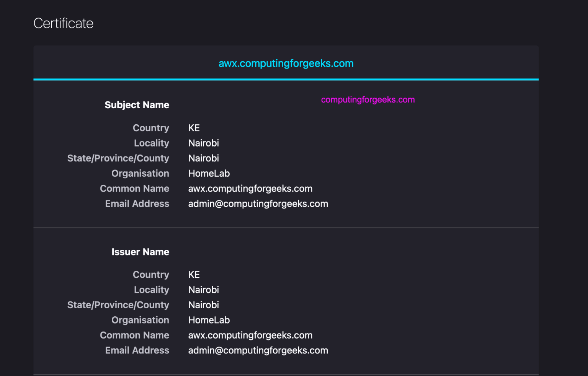This screenshot has width=588, height=376.
Task: Select the Issuer Common Name awx.computingforgeeks.com
Action: pos(250,335)
